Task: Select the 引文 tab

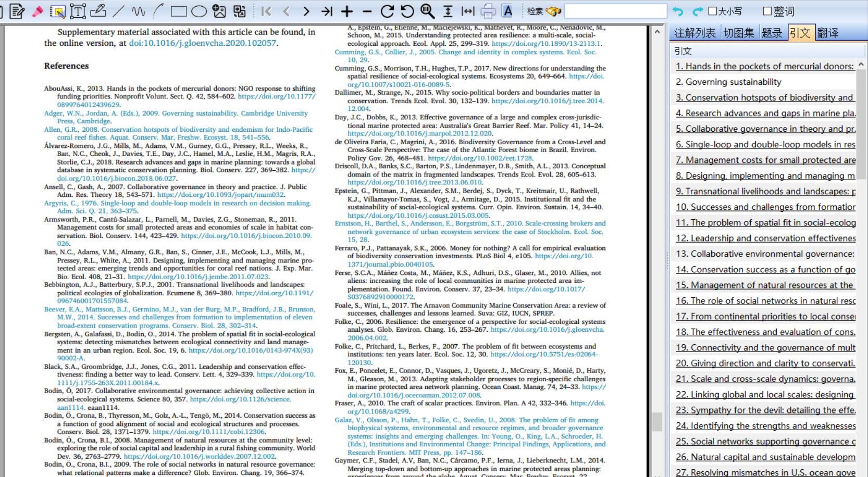Action: (800, 33)
